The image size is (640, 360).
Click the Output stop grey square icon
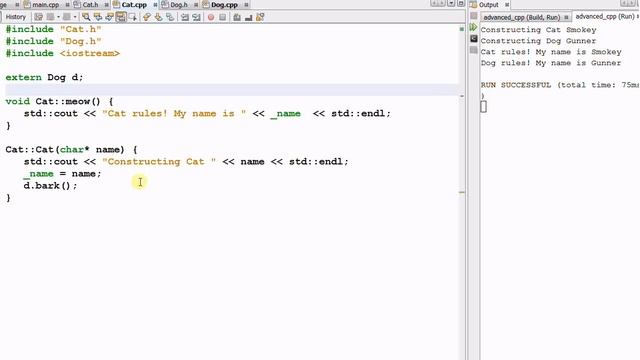473,16
